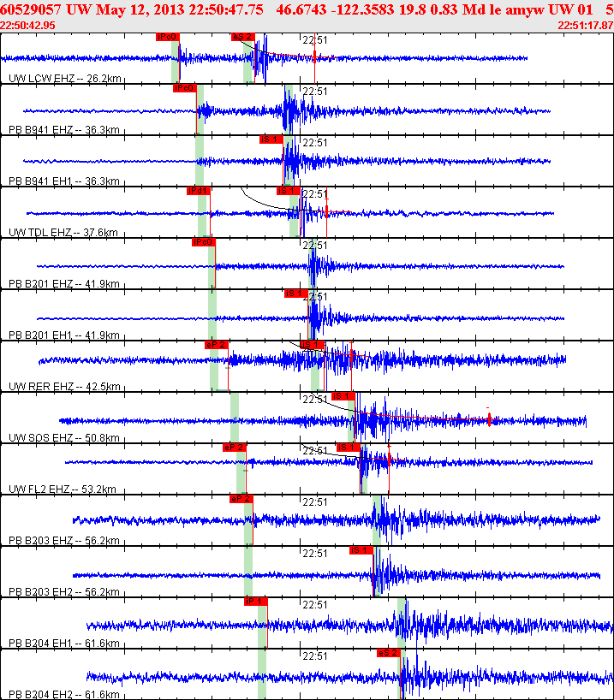Click the end time '22:51:17.87'
The width and height of the screenshot is (614, 700).
click(586, 26)
